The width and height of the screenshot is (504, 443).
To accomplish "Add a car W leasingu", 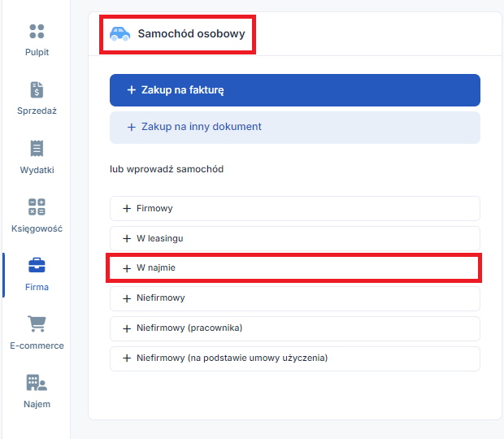I will 295,238.
